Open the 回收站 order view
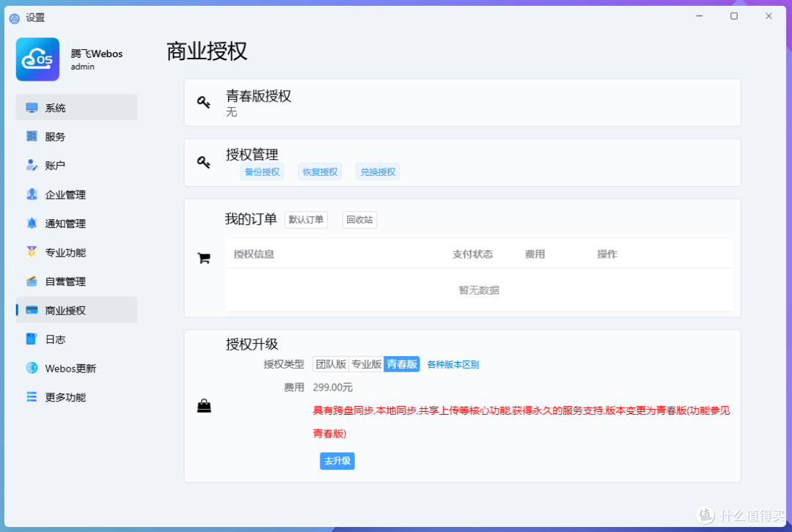The height and width of the screenshot is (532, 792). [359, 219]
